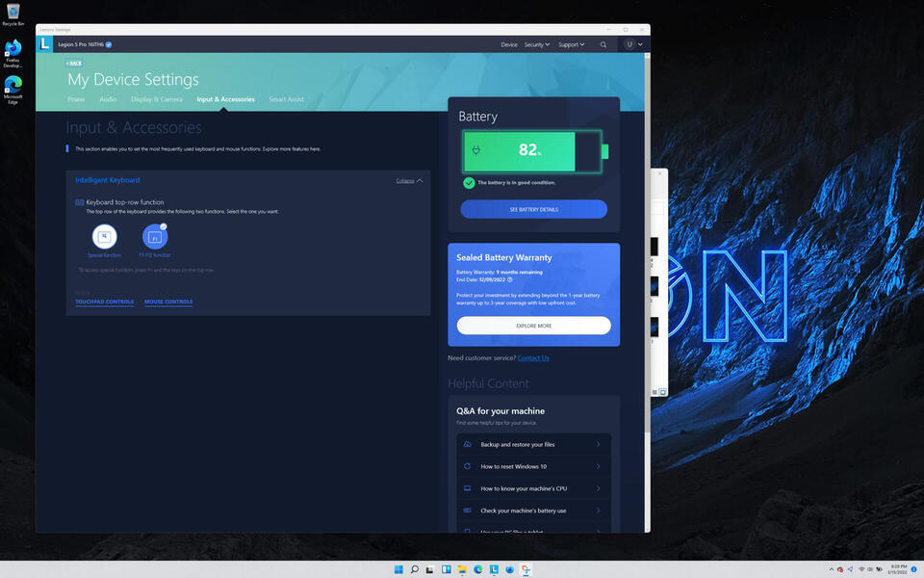
Task: Click the green checkmark for battery condition
Action: pyautogui.click(x=469, y=183)
